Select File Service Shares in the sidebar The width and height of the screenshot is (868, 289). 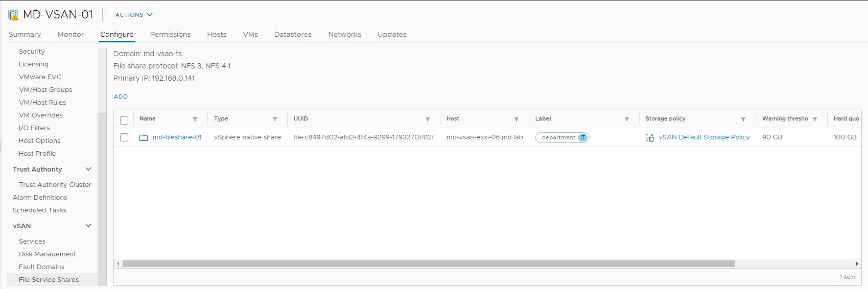(x=49, y=280)
